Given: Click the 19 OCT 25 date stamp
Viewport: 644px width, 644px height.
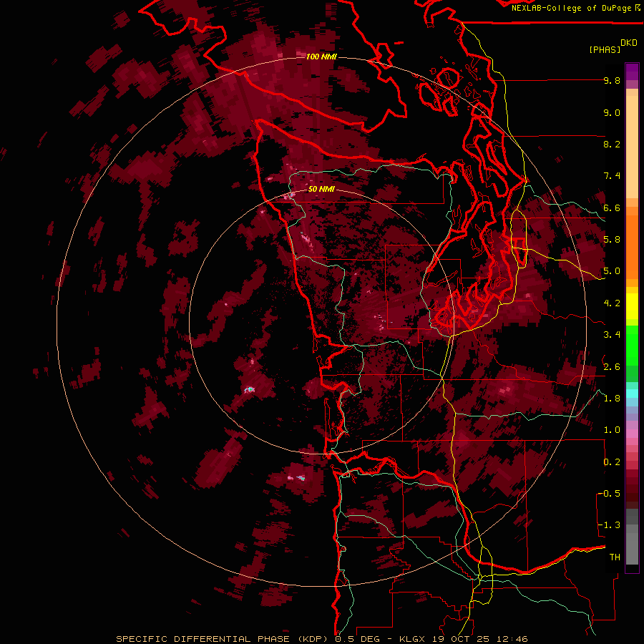Looking at the screenshot, I should (x=462, y=639).
